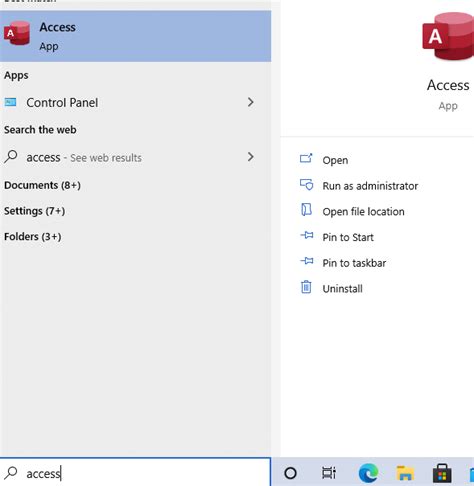The height and width of the screenshot is (486, 474).
Task: Click the 'Access' title in preview pane
Action: tap(448, 85)
